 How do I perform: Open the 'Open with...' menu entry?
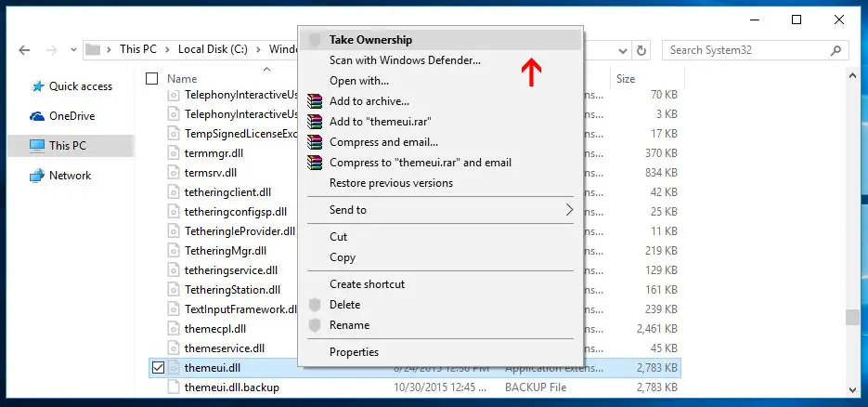pyautogui.click(x=441, y=81)
